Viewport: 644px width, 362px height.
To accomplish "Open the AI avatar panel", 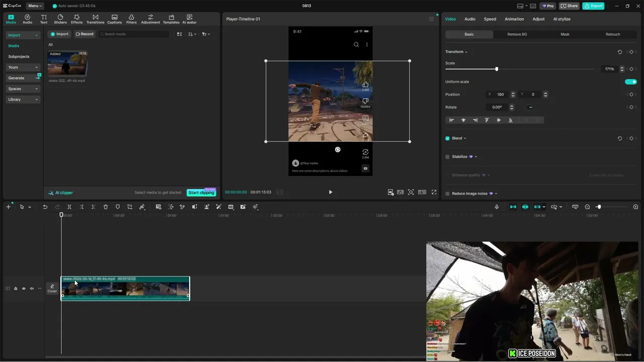I will click(189, 19).
